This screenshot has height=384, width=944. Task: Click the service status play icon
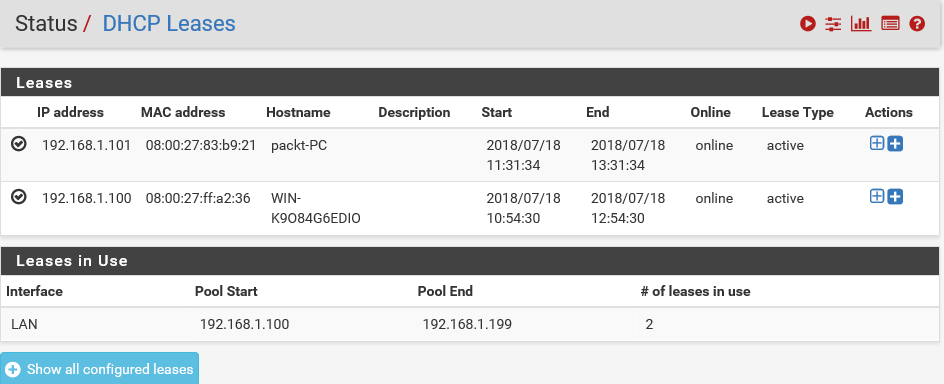[x=807, y=23]
